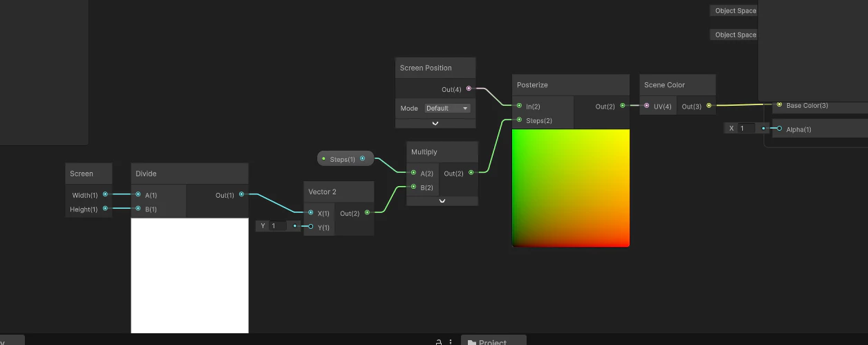The height and width of the screenshot is (345, 868).
Task: Select the Vector 2 node title
Action: point(322,192)
